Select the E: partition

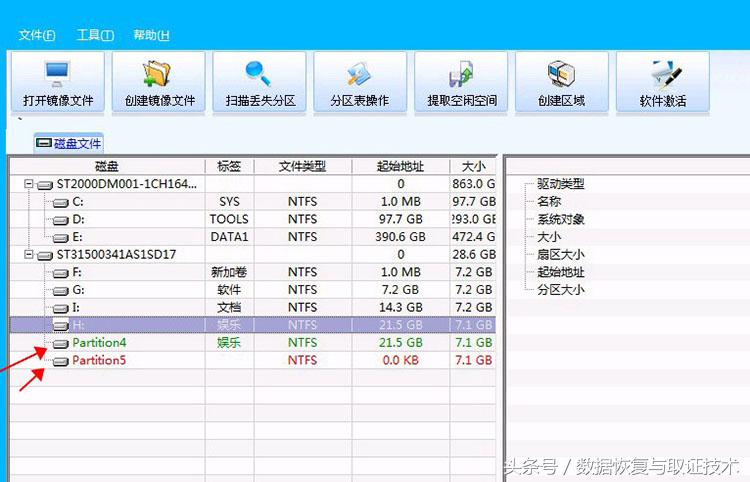point(253,237)
